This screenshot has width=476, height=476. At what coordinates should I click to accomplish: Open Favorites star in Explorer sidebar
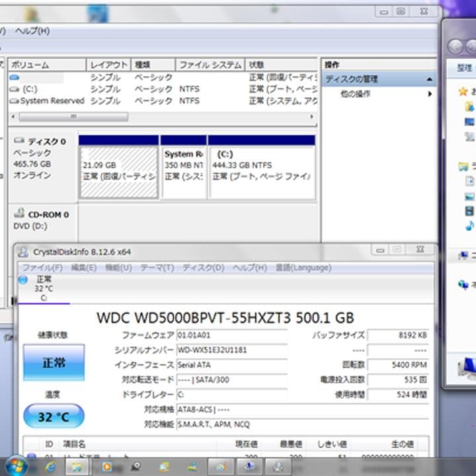(x=463, y=91)
